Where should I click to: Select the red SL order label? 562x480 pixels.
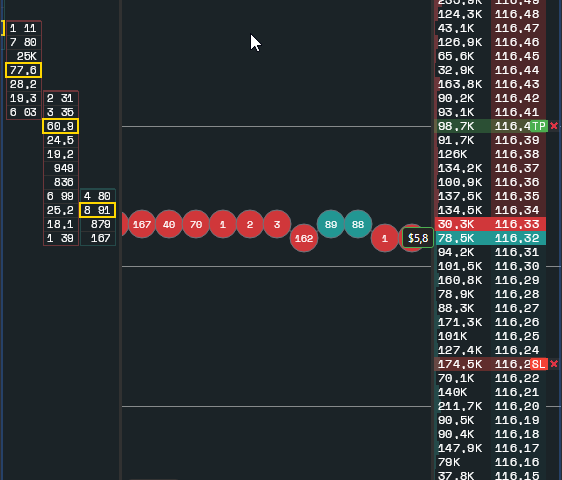pyautogui.click(x=539, y=364)
